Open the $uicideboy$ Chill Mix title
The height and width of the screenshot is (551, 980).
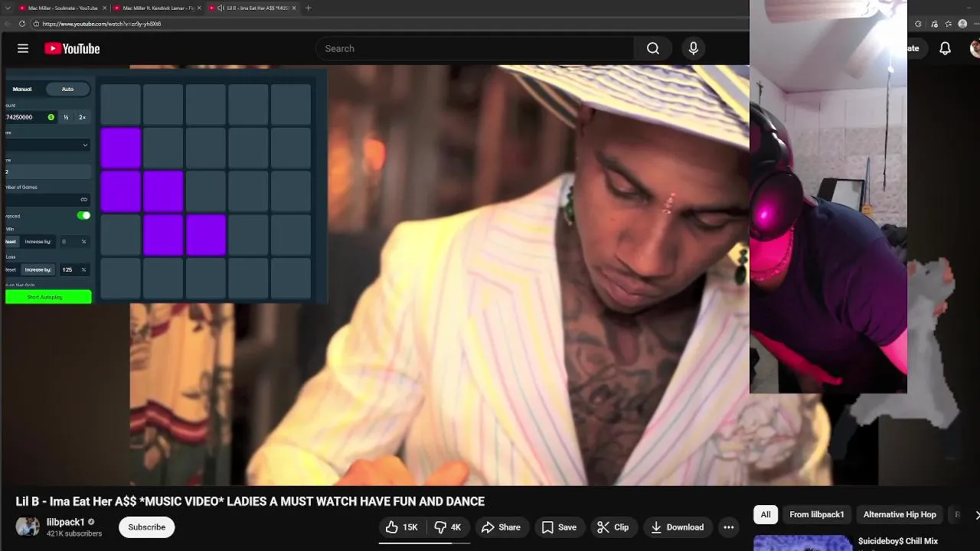[x=898, y=541]
